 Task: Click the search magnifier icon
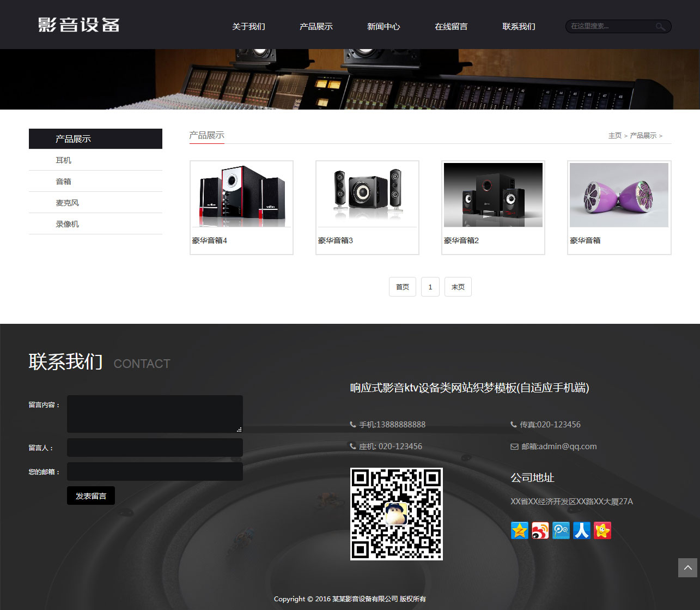(x=660, y=26)
